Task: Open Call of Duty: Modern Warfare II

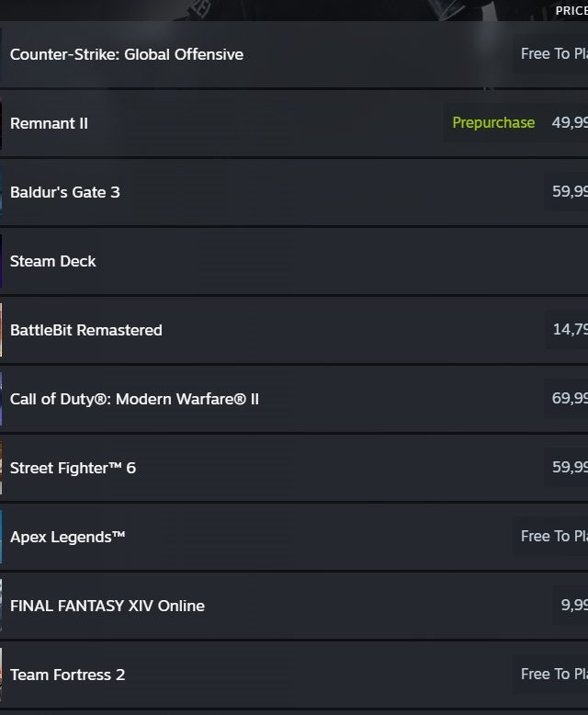Action: click(134, 399)
